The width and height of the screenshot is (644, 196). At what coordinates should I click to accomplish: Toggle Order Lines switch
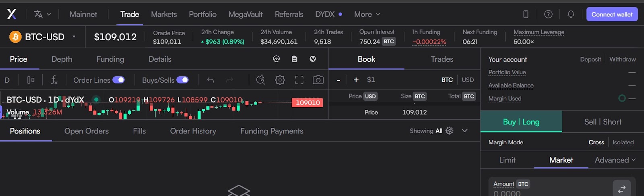coord(118,80)
